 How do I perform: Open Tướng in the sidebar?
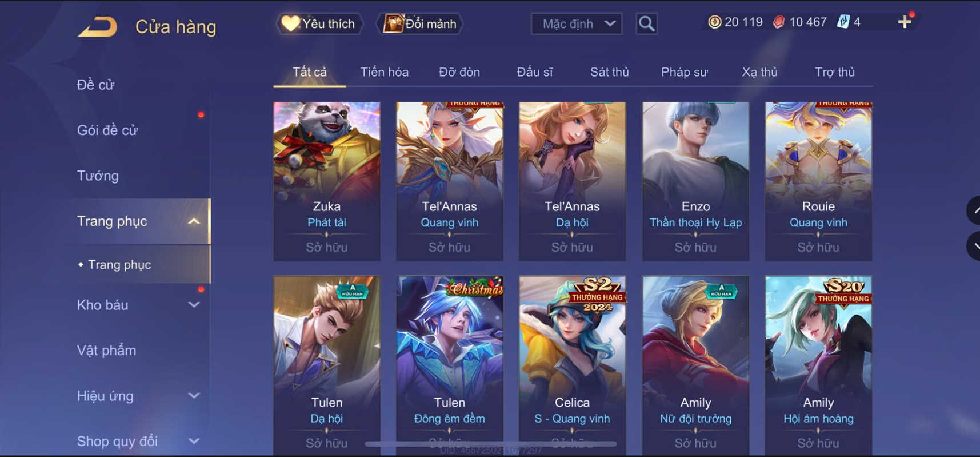[98, 176]
